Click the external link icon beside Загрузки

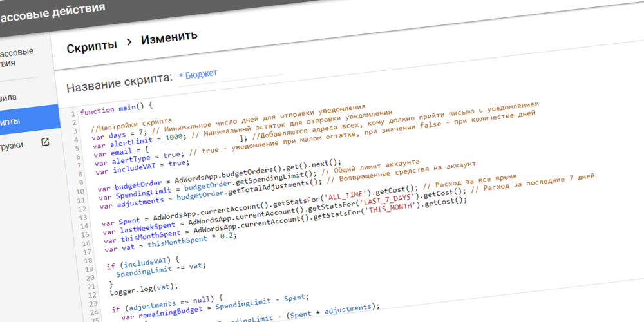coord(45,142)
